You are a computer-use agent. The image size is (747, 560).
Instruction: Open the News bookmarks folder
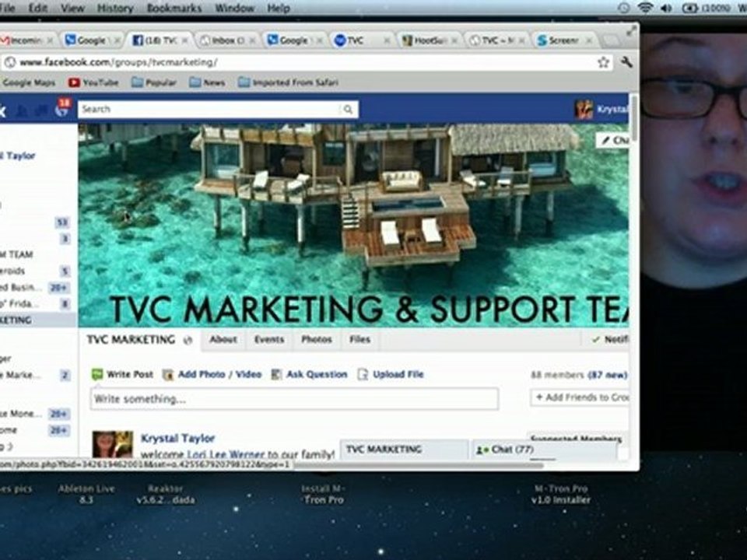coord(207,82)
